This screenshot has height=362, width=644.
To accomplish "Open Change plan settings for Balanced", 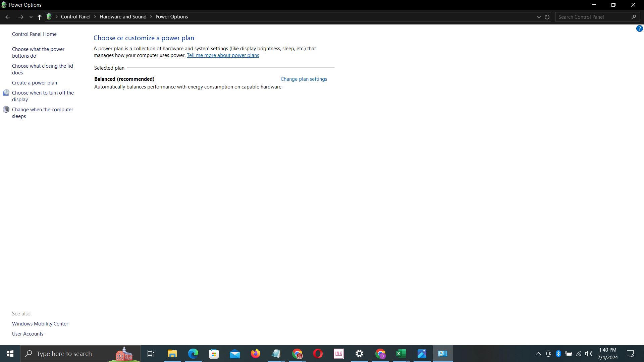I will coord(304,79).
